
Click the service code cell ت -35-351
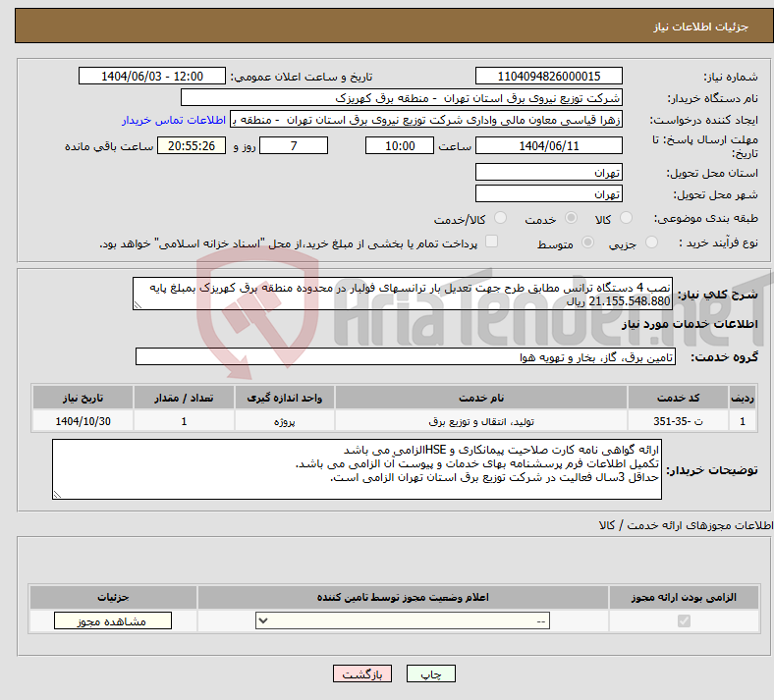click(x=679, y=421)
